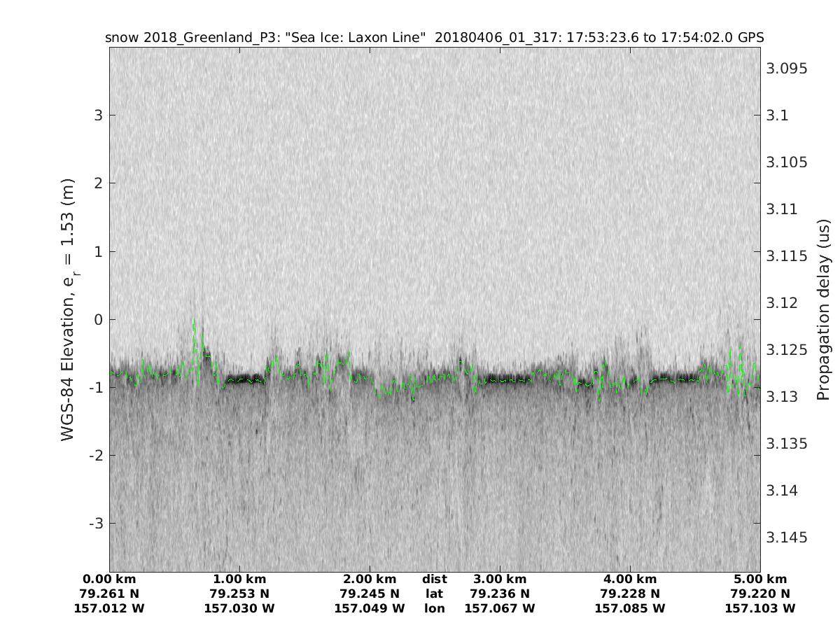Click the "2.00 km" distance tick label

pyautogui.click(x=370, y=579)
